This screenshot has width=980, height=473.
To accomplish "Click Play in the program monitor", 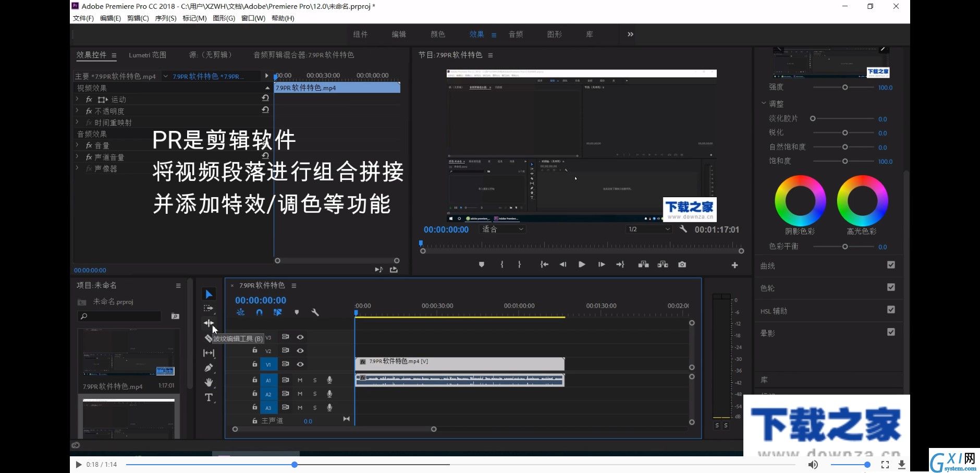I will tap(582, 265).
